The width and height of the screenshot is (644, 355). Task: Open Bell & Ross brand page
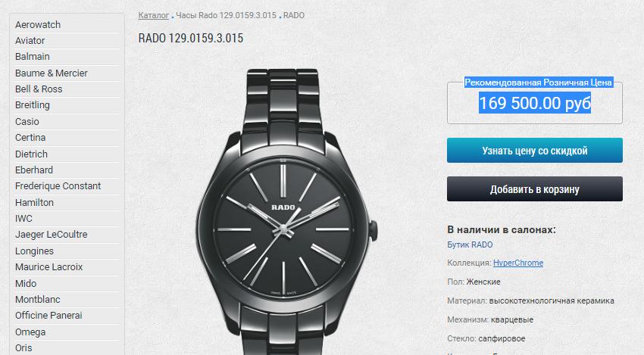(x=39, y=89)
